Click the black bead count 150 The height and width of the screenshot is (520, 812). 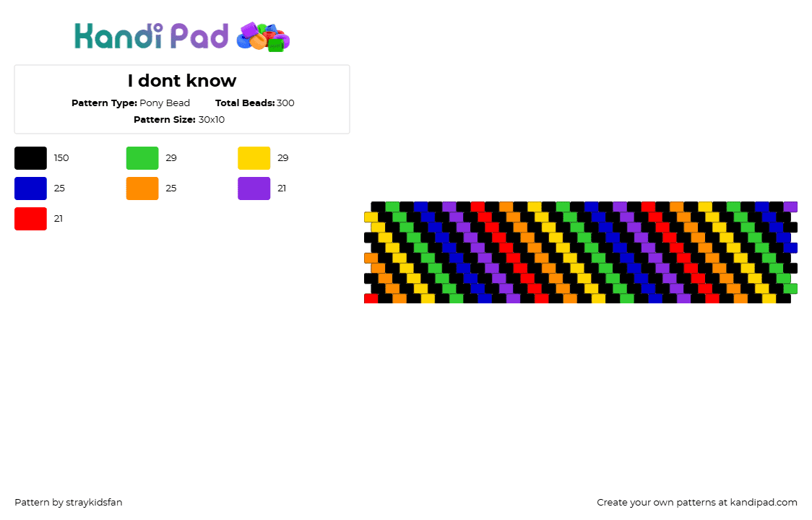point(61,158)
